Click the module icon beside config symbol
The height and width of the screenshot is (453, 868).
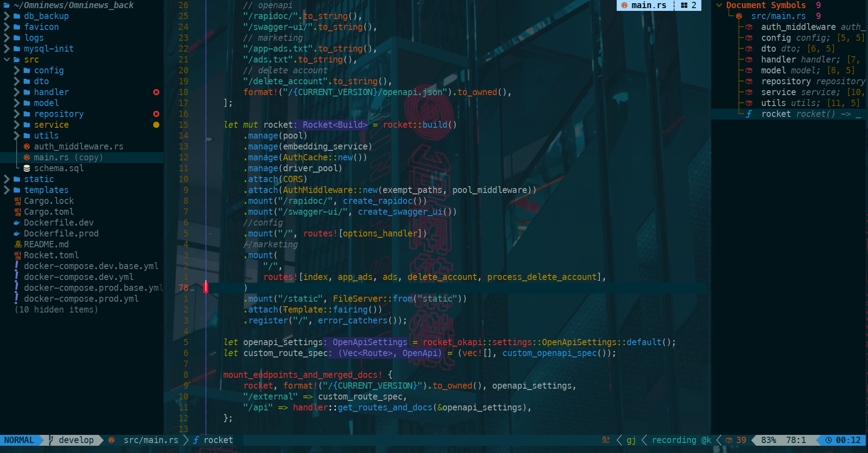point(749,38)
